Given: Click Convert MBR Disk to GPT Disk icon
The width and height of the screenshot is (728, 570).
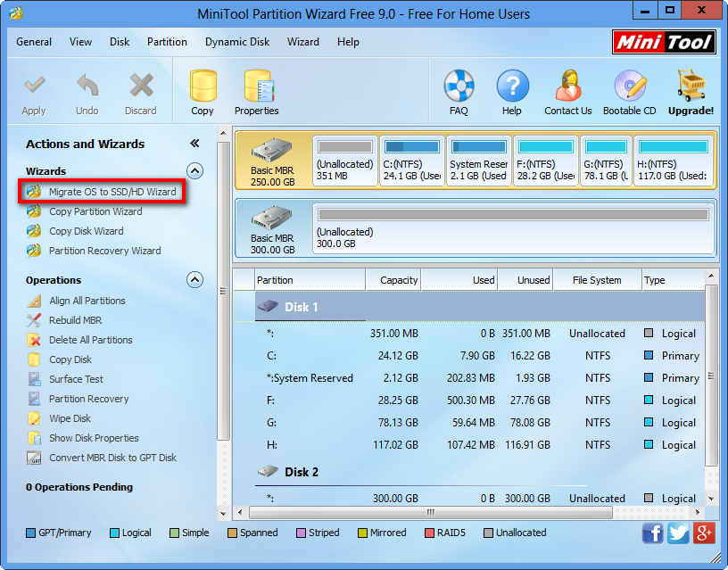Looking at the screenshot, I should (x=34, y=458).
